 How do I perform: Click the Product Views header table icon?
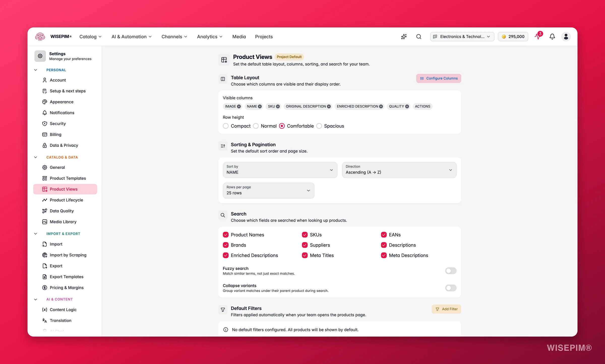224,60
